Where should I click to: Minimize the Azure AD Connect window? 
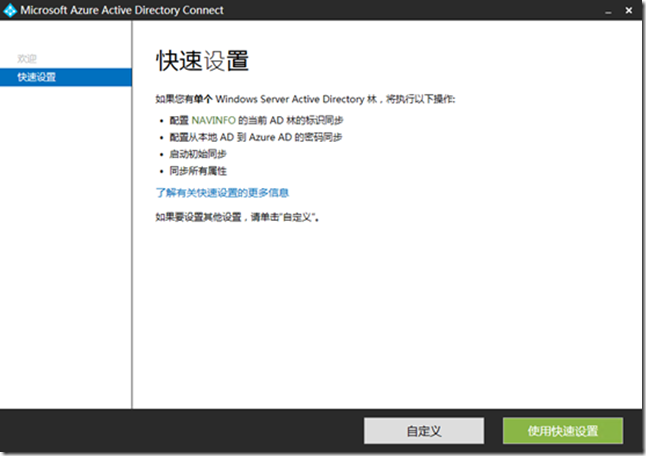(x=608, y=11)
